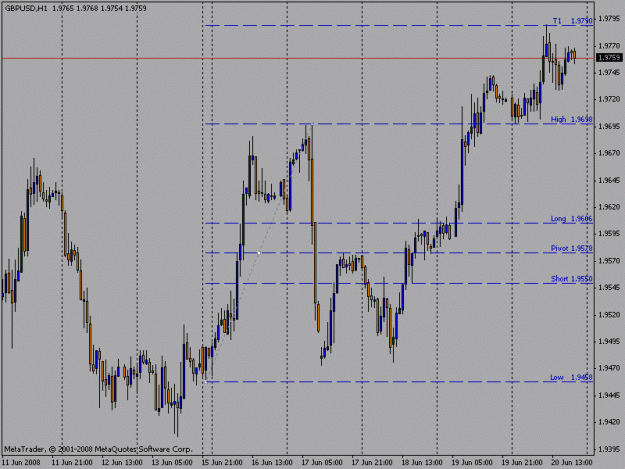Click the 18 Jun 13:00 time label
Image resolution: width=625 pixels, height=469 pixels.
pyautogui.click(x=422, y=462)
